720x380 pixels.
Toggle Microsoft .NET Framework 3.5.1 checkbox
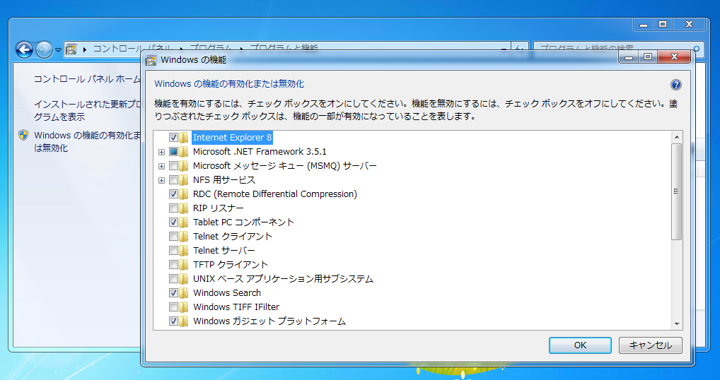coord(173,151)
